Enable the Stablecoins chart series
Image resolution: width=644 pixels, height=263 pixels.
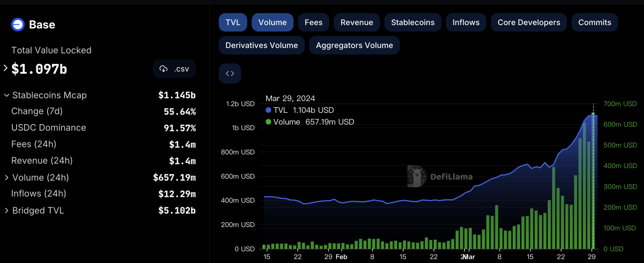(413, 22)
